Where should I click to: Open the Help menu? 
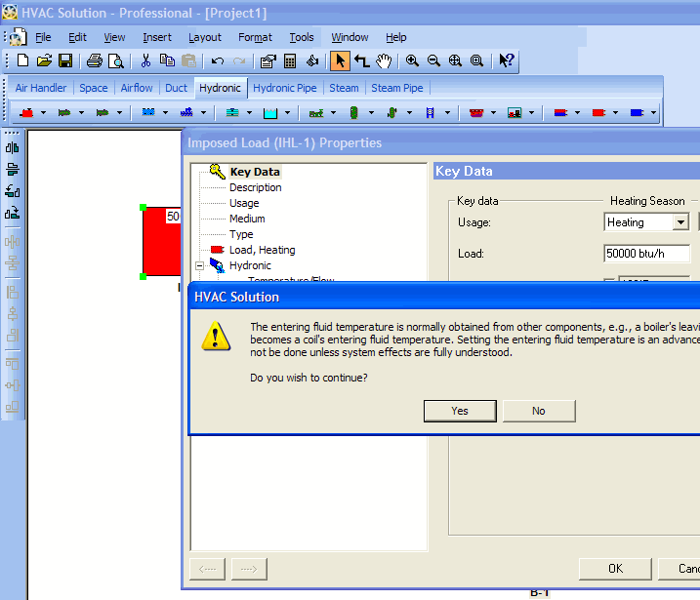[396, 37]
